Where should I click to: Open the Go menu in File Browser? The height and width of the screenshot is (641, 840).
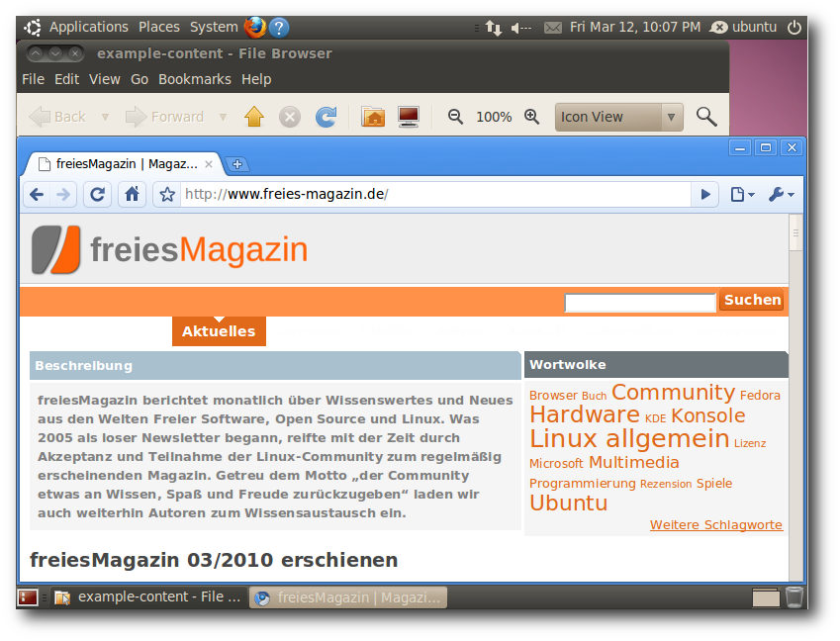(140, 79)
